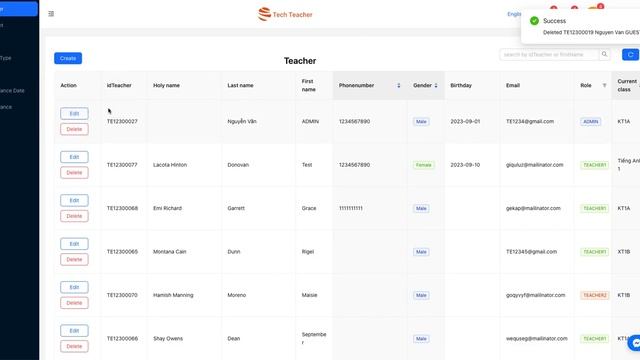
Task: Delete teacher TE12300065
Action: click(74, 259)
